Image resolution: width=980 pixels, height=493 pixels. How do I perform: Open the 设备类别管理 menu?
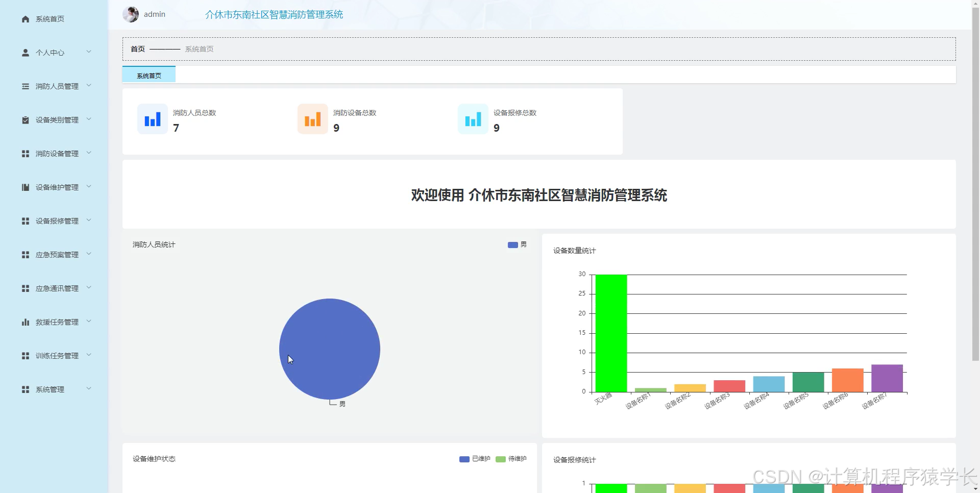pyautogui.click(x=54, y=120)
